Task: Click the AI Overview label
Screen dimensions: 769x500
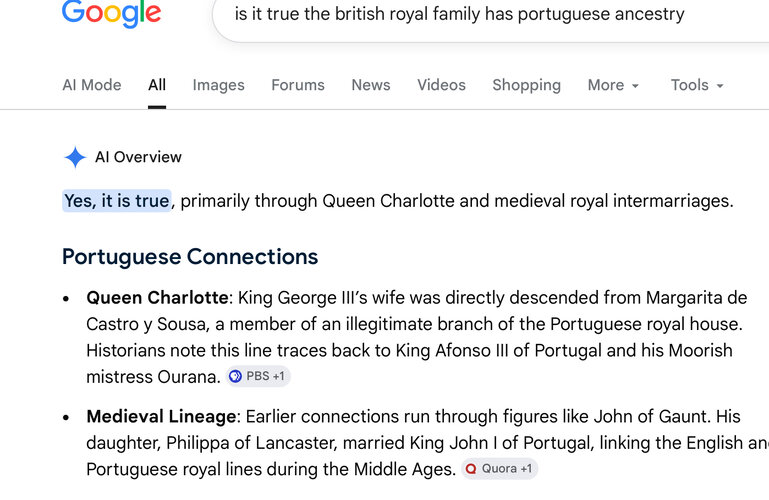Action: [138, 157]
